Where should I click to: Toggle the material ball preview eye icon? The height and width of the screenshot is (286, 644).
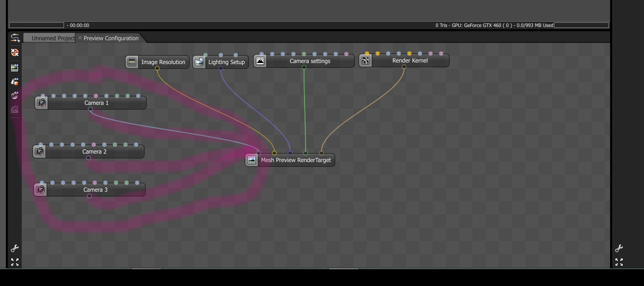point(15,95)
